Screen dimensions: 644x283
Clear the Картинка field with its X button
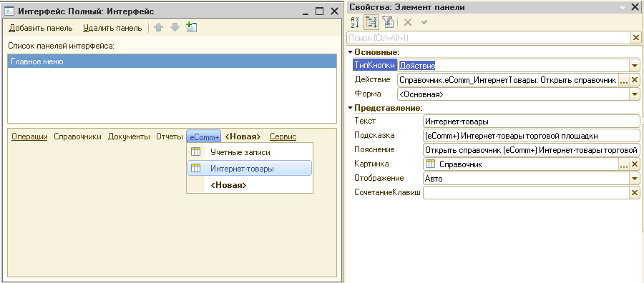[635, 164]
